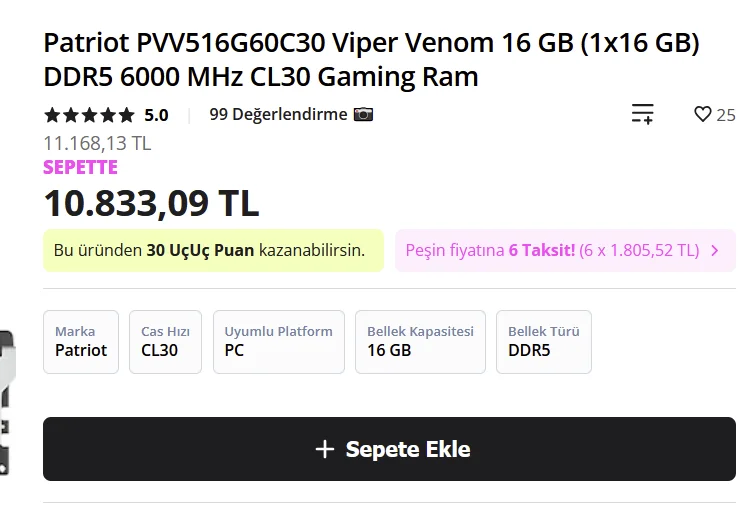Click the Patriot Viper Venom product title

[x=371, y=59]
